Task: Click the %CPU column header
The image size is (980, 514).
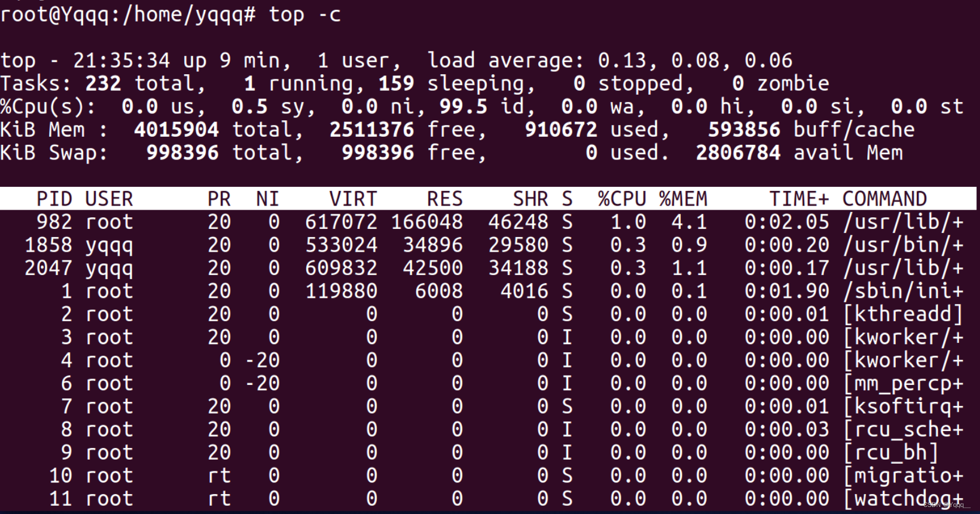Action: point(622,199)
